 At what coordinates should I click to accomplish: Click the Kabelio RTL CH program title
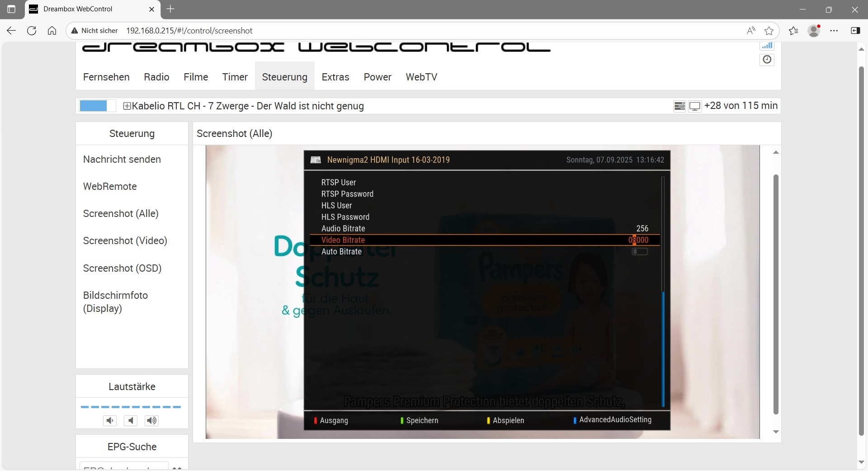(248, 106)
